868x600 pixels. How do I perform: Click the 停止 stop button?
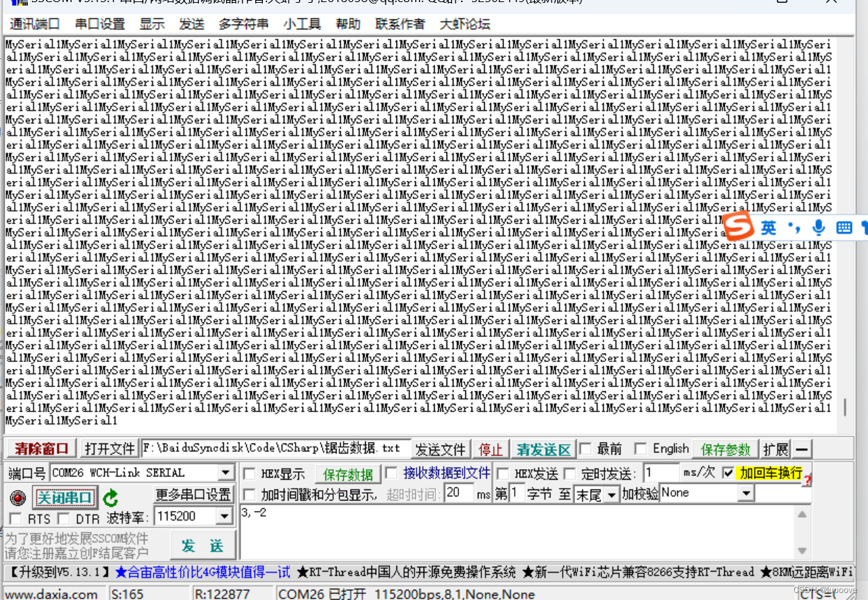click(x=491, y=449)
